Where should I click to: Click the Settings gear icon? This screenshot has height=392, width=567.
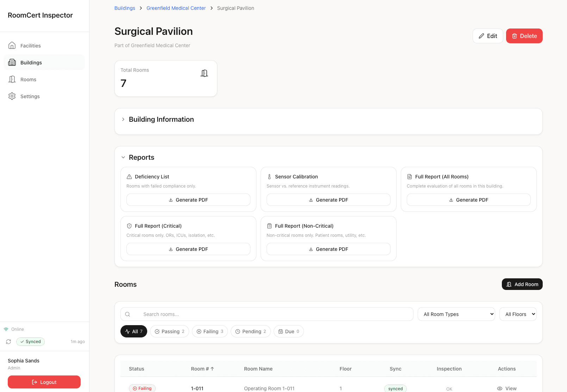12,96
